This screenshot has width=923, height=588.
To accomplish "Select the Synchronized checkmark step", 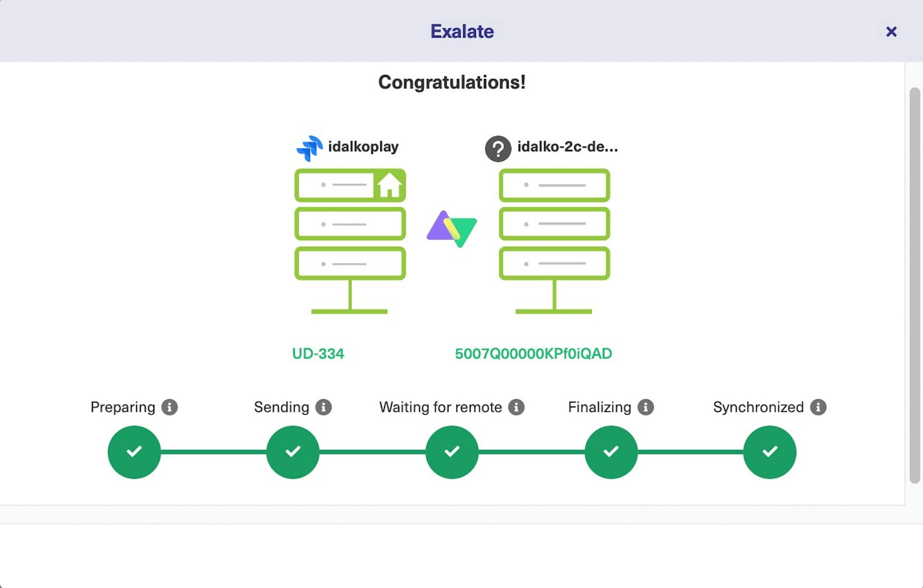I will point(769,452).
